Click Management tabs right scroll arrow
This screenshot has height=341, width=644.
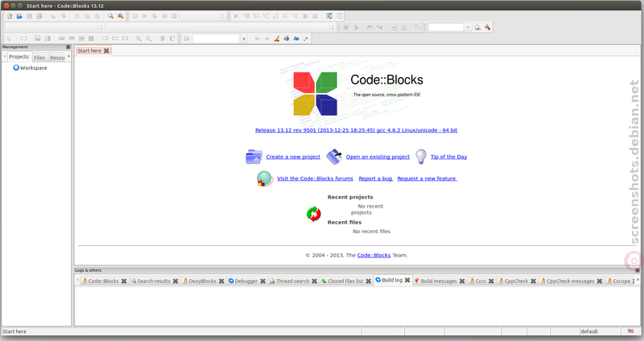[x=68, y=56]
